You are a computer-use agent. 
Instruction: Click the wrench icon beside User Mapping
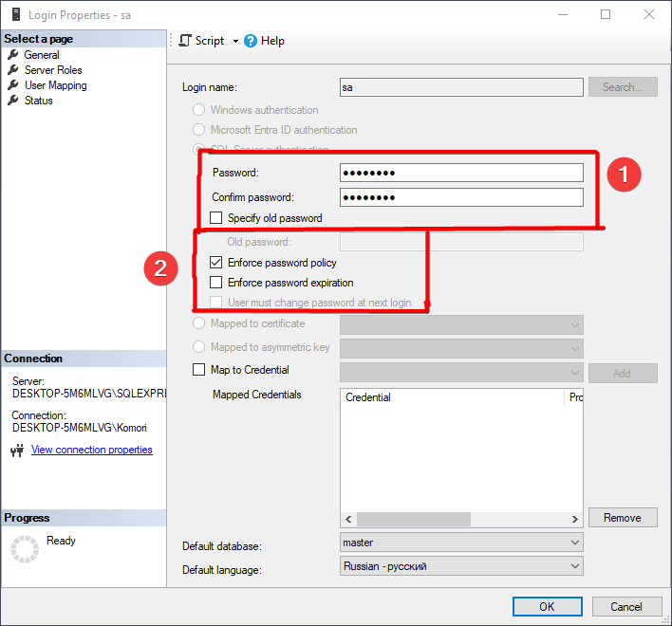pyautogui.click(x=13, y=85)
